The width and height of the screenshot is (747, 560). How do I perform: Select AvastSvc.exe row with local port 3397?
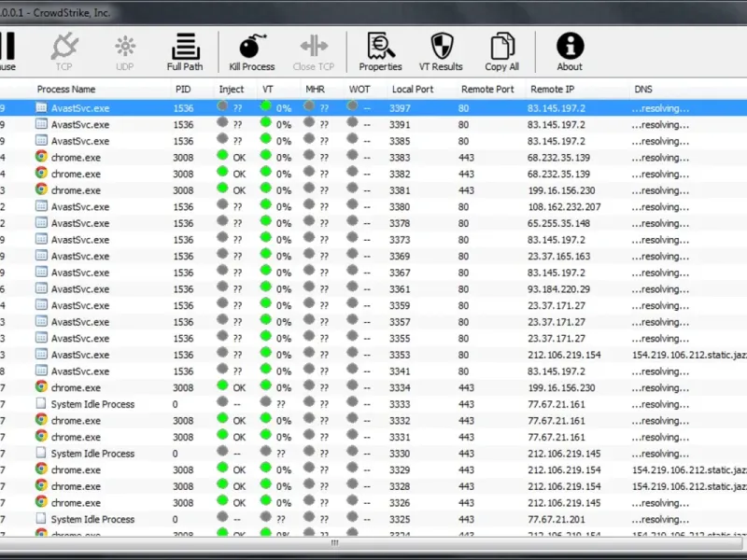coord(373,108)
